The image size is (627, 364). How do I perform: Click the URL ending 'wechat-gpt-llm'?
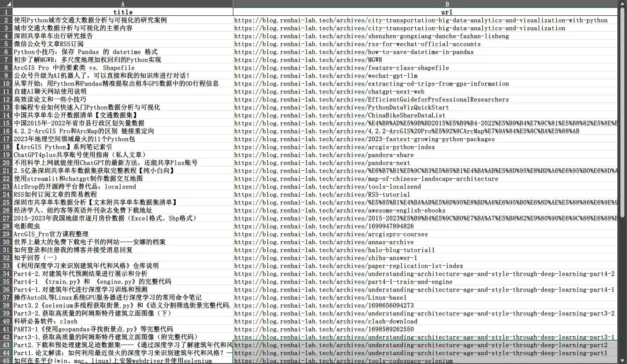pos(326,76)
